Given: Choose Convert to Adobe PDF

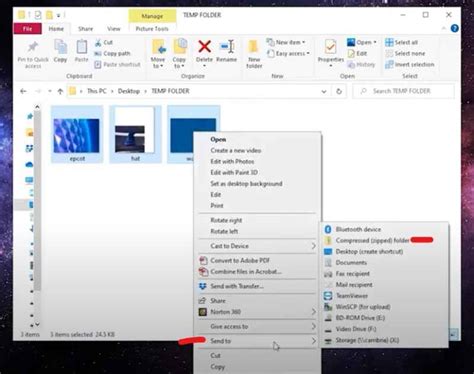Looking at the screenshot, I should point(240,261).
